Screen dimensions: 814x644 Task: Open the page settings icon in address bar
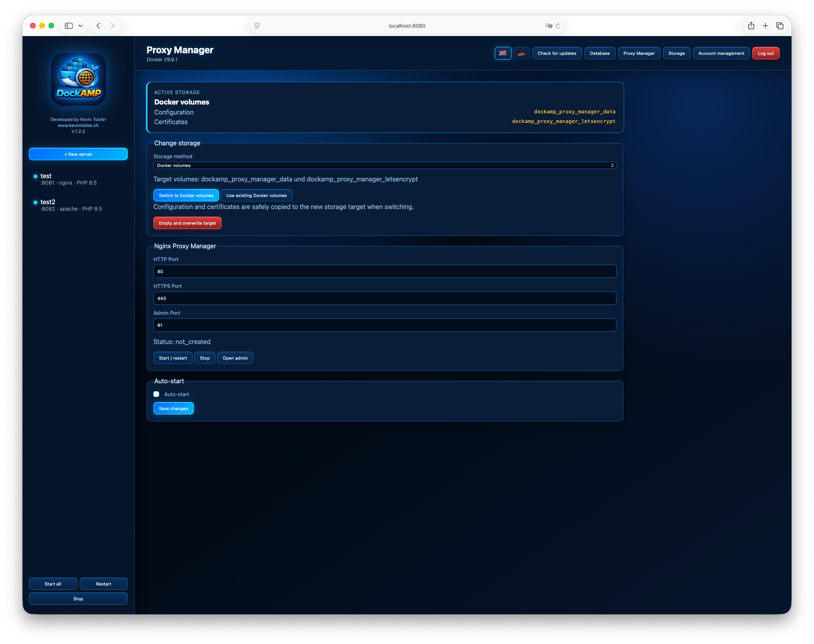click(x=257, y=26)
